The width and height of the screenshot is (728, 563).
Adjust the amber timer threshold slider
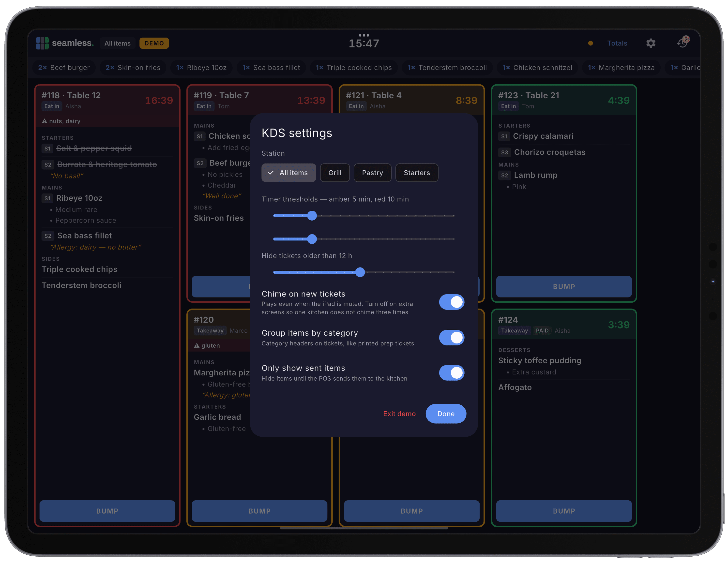tap(312, 216)
